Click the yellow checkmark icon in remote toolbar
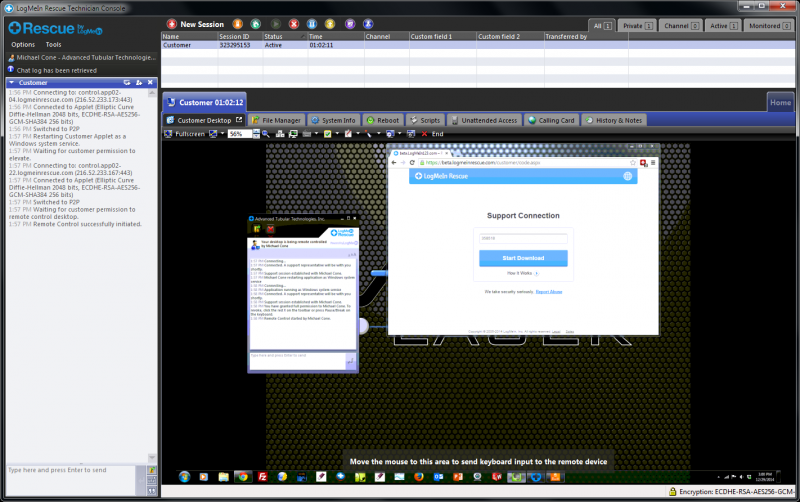 pyautogui.click(x=328, y=134)
